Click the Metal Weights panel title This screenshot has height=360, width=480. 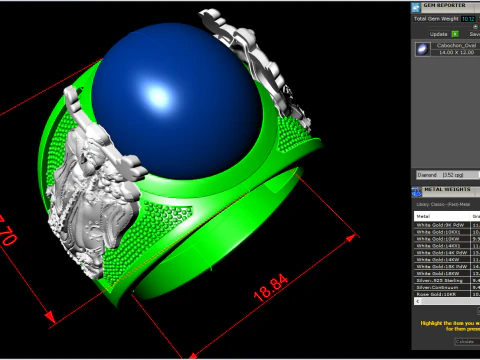pyautogui.click(x=447, y=189)
